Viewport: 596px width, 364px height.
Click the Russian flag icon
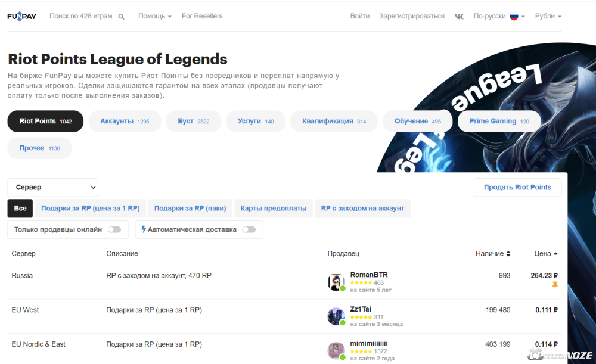point(514,16)
